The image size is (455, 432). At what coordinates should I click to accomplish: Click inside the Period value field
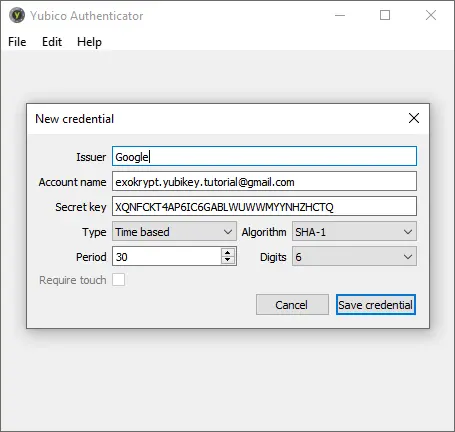[167, 256]
